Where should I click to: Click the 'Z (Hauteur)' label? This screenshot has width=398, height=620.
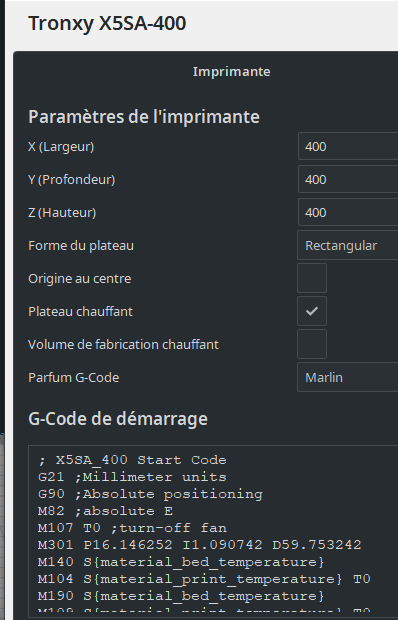pyautogui.click(x=62, y=213)
